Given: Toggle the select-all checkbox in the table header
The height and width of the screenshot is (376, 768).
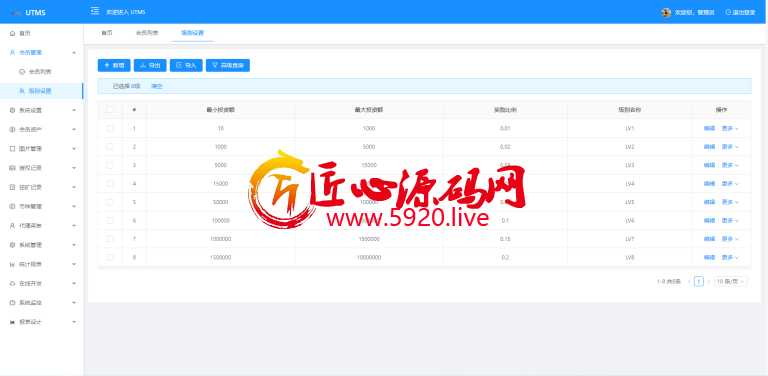Looking at the screenshot, I should (x=110, y=110).
